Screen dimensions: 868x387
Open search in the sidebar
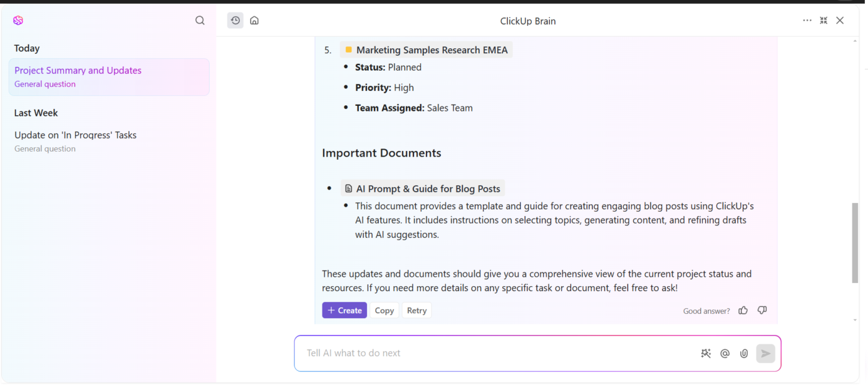pyautogui.click(x=200, y=20)
